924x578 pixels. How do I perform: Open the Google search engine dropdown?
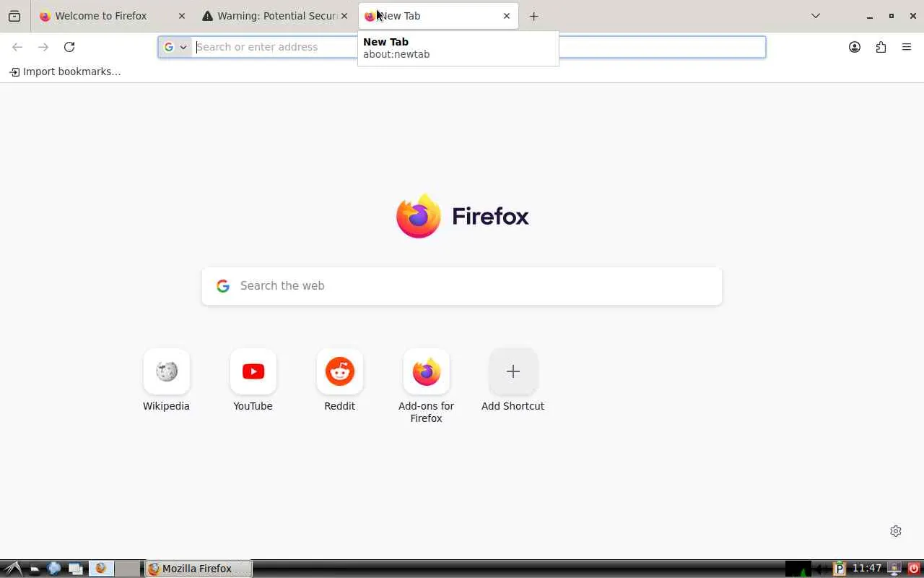point(175,47)
